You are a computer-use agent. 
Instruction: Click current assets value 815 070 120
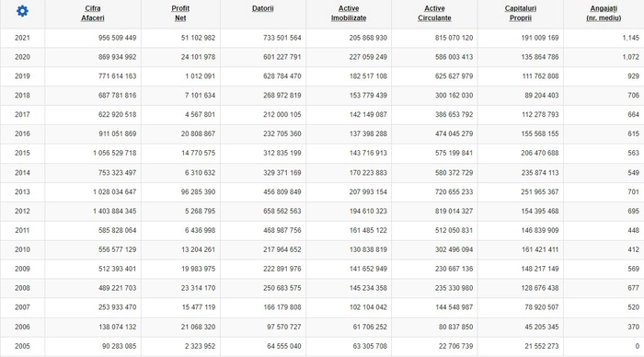454,38
